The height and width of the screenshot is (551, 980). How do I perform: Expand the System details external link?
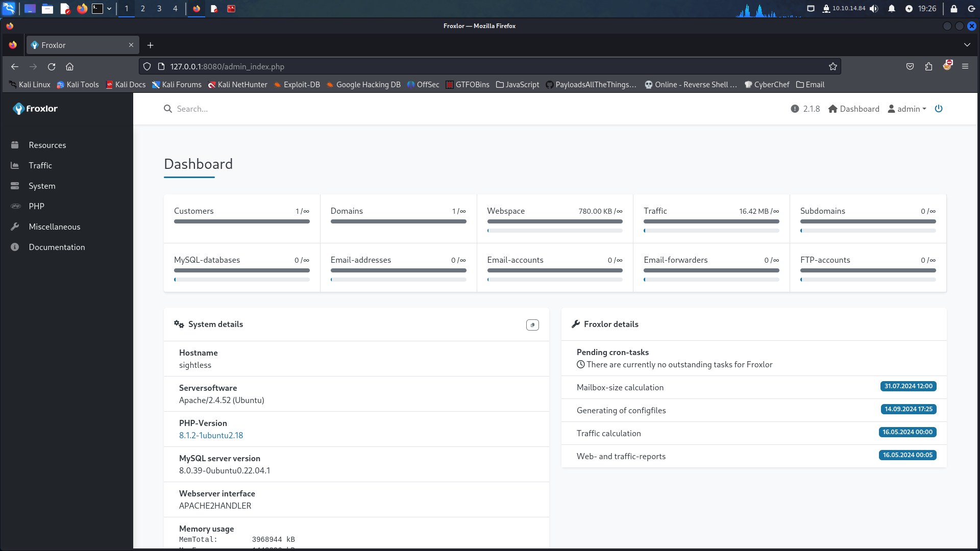point(532,324)
